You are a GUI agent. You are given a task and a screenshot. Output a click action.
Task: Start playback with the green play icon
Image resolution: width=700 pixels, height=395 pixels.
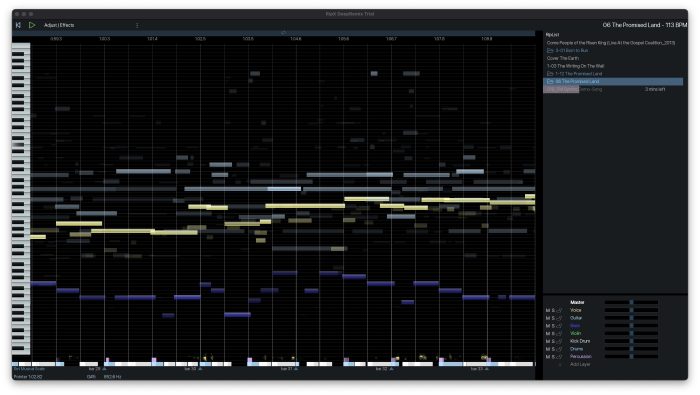[32, 25]
